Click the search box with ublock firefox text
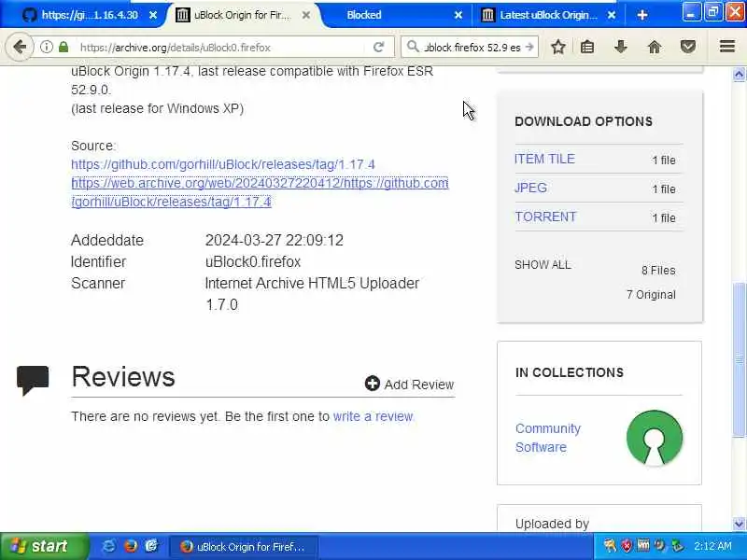Image resolution: width=747 pixels, height=560 pixels. click(472, 48)
